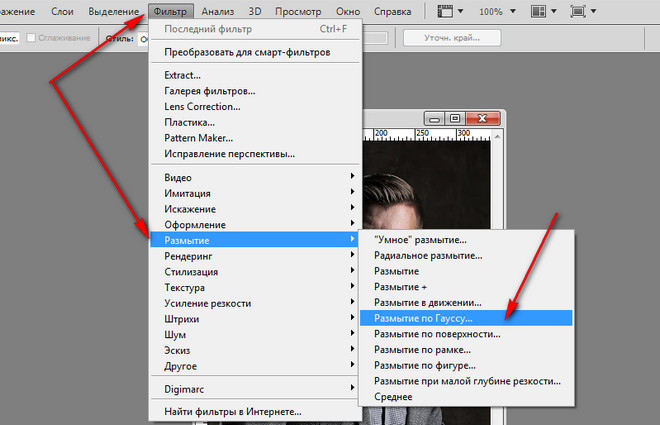Expand the Искажение submenu
This screenshot has width=660, height=425.
coord(255,209)
